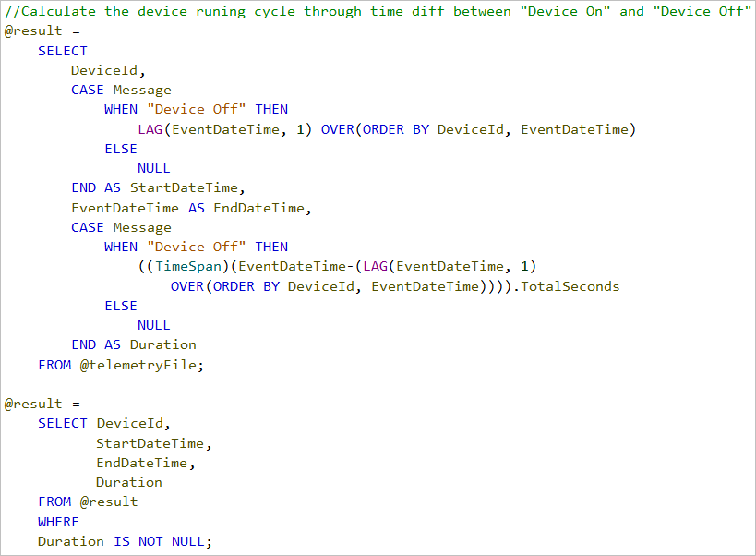Click Duration in the END AS Duration line

coord(162,344)
